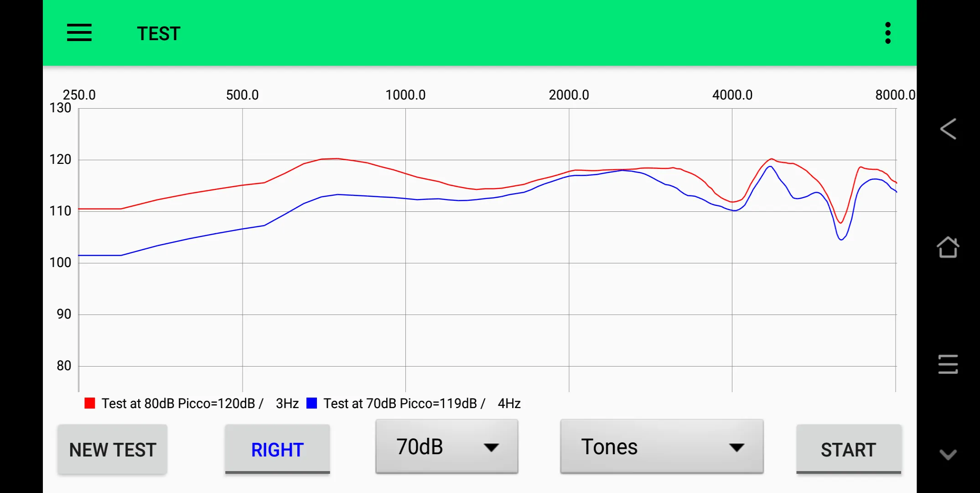Click the red legend swatch for 80dB test

click(x=90, y=403)
